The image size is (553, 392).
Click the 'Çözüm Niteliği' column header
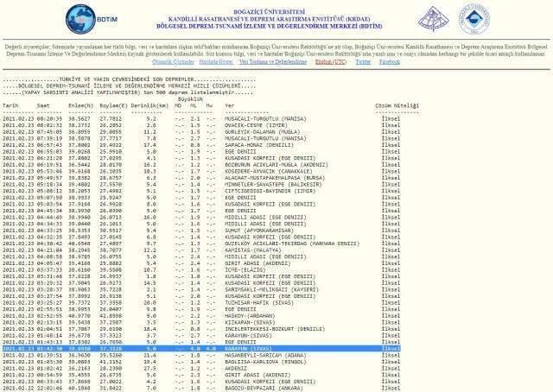(x=397, y=105)
